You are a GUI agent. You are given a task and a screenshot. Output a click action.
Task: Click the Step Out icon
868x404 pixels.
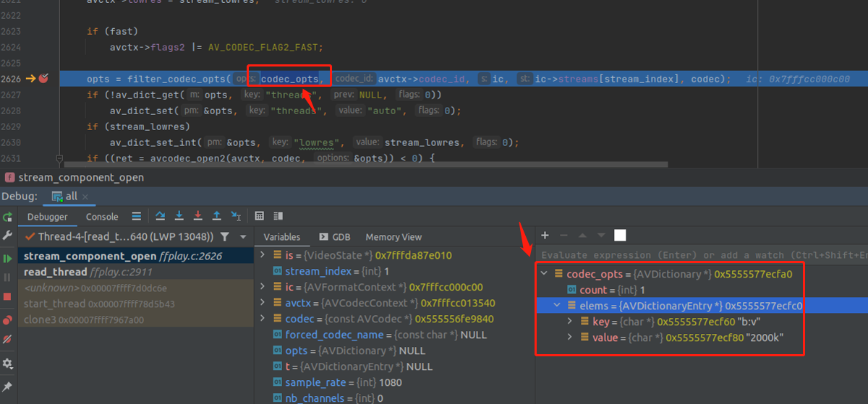(x=216, y=216)
